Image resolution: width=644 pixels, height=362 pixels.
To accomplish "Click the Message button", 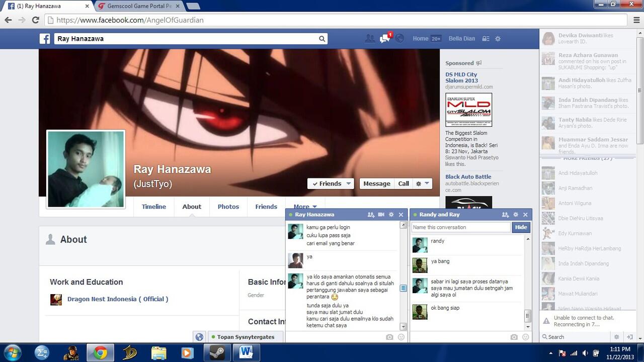I will pos(377,184).
